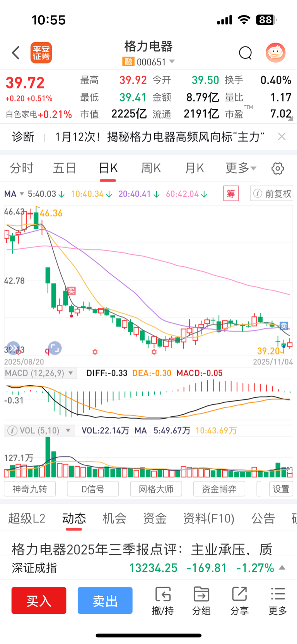
Task: Open indicator 设置 button
Action: pos(281,489)
